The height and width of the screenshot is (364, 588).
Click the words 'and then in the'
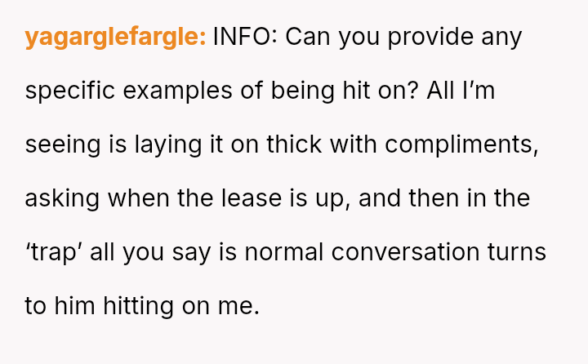(443, 199)
